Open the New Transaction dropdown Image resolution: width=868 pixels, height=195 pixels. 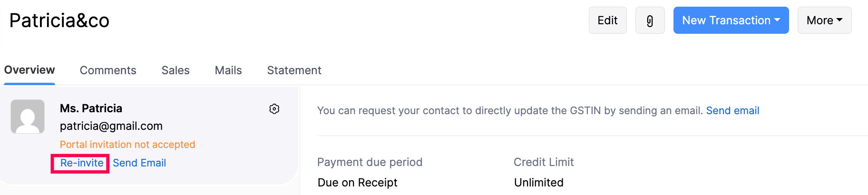pos(731,20)
